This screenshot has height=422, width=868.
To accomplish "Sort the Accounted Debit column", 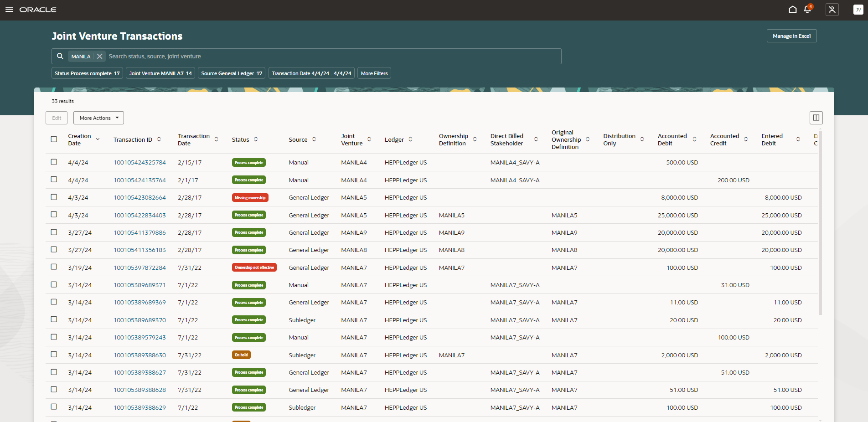I will tap(694, 139).
